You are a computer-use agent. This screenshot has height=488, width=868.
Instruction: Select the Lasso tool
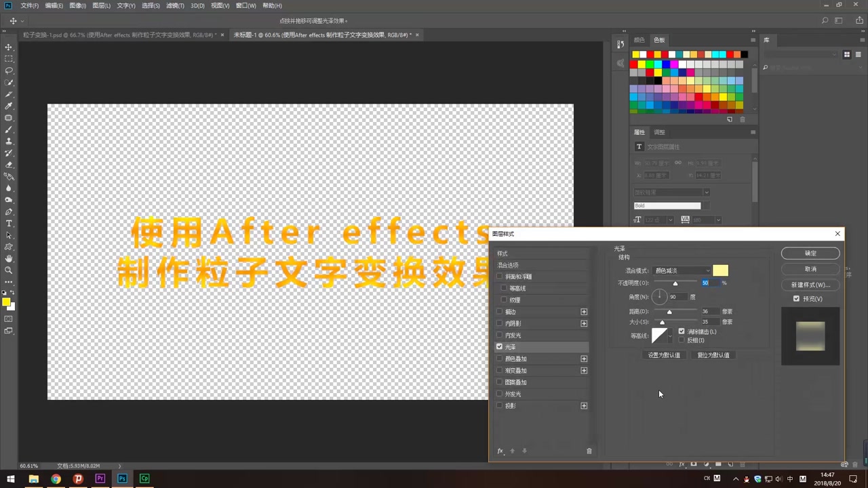pyautogui.click(x=9, y=70)
